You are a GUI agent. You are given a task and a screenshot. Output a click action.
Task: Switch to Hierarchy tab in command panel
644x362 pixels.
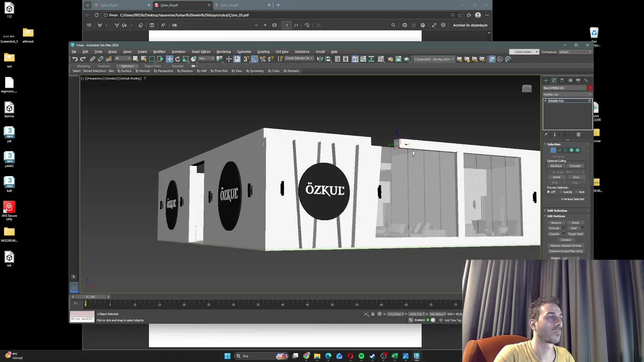561,80
